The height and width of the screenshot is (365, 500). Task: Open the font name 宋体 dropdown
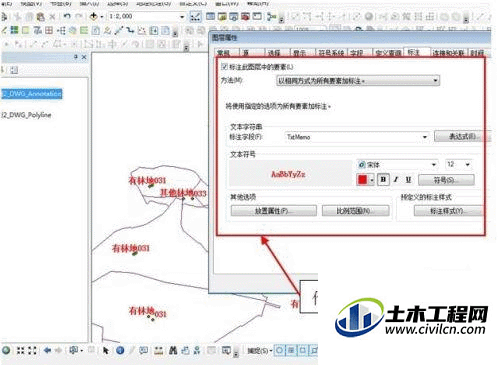click(x=434, y=165)
